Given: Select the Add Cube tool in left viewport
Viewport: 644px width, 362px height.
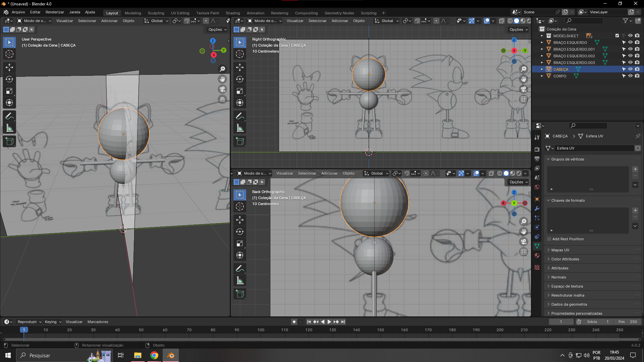Looking at the screenshot, I should 9,141.
